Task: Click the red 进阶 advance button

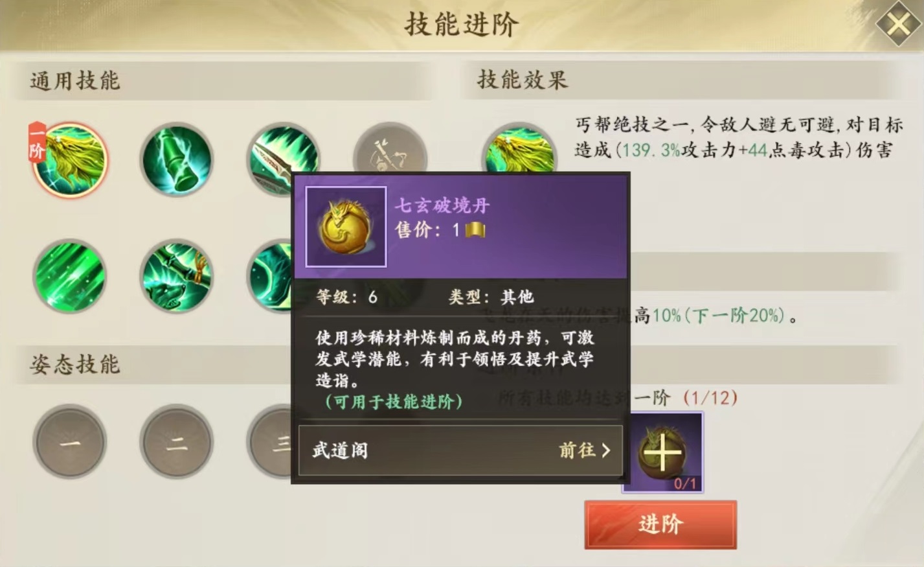Action: click(x=660, y=524)
